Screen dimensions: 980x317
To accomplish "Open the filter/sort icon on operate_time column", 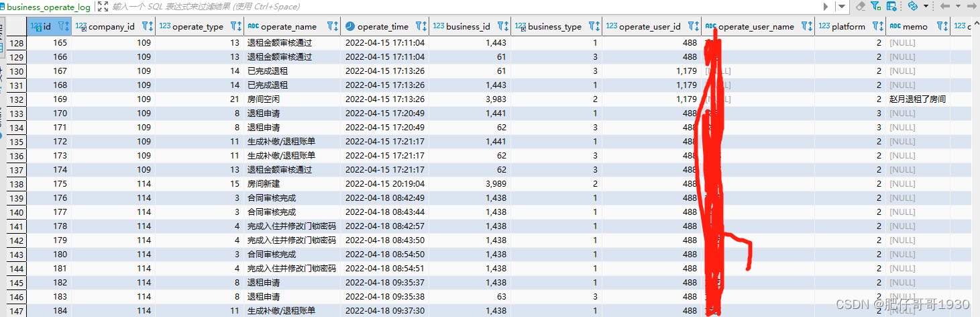I will pyautogui.click(x=421, y=26).
